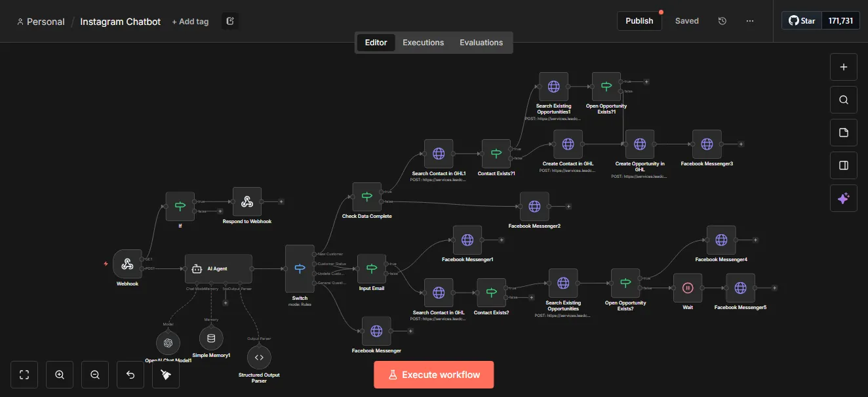This screenshot has width=868, height=397.
Task: Add node after Respond to Webhook output
Action: [x=281, y=202]
